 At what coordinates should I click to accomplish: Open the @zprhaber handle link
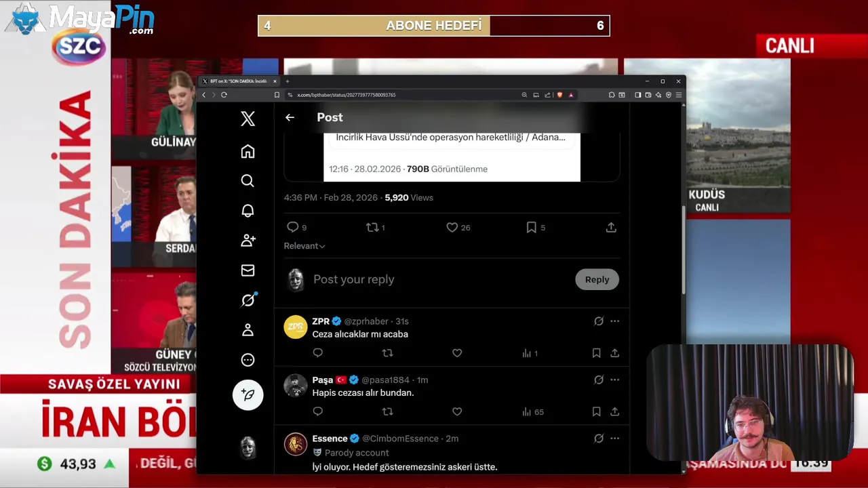click(366, 321)
